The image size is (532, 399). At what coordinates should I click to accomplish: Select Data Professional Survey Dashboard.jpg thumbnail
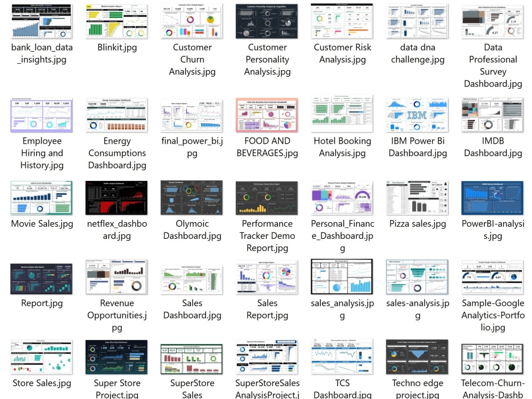[493, 21]
